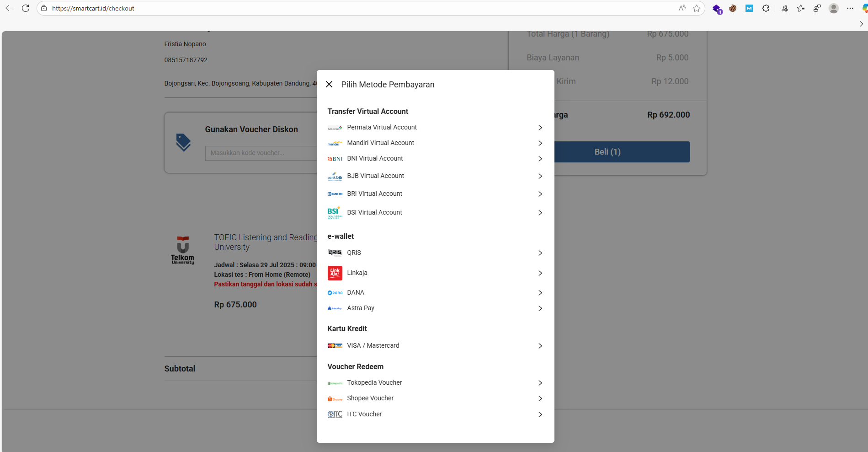Choose Astra Pay e-wallet option
The height and width of the screenshot is (452, 868).
[361, 308]
